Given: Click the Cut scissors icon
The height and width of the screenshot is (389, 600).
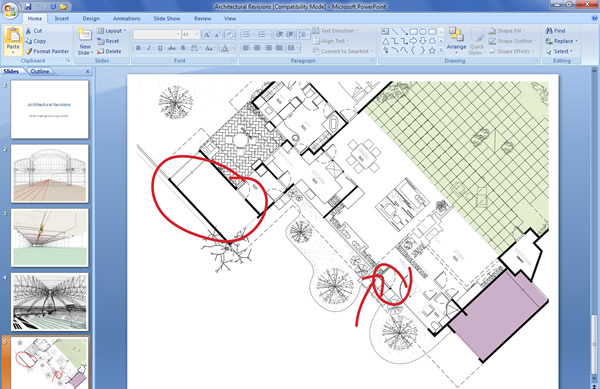Looking at the screenshot, I should (x=29, y=31).
